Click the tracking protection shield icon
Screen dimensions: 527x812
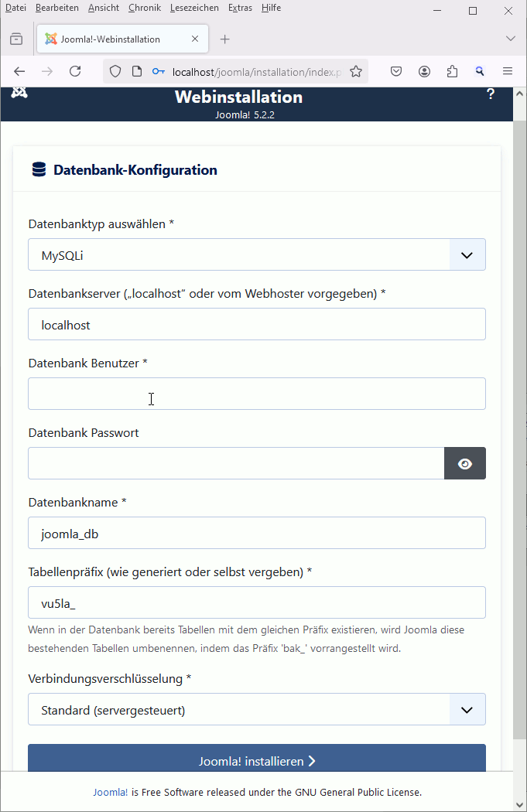(117, 71)
